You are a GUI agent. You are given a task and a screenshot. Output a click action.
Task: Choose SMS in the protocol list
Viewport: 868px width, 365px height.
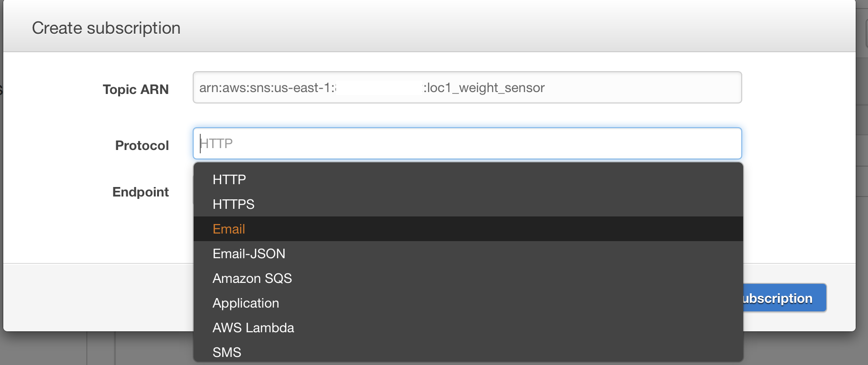[227, 352]
